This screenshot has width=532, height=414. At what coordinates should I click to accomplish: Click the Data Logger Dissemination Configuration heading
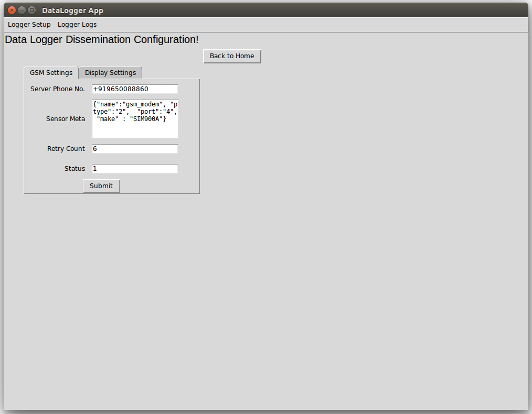102,40
